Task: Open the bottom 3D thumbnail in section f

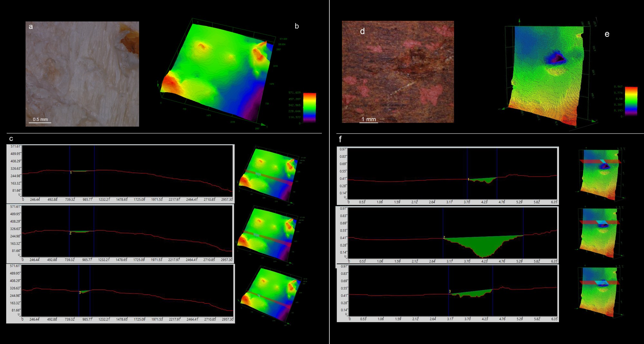Action: tap(600, 291)
